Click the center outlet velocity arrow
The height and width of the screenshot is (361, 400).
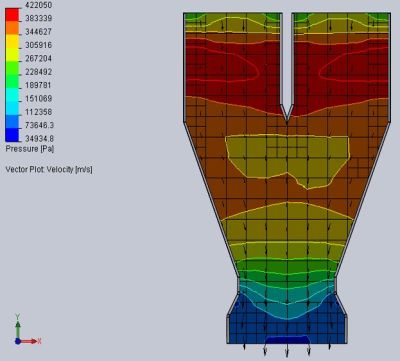point(287,350)
